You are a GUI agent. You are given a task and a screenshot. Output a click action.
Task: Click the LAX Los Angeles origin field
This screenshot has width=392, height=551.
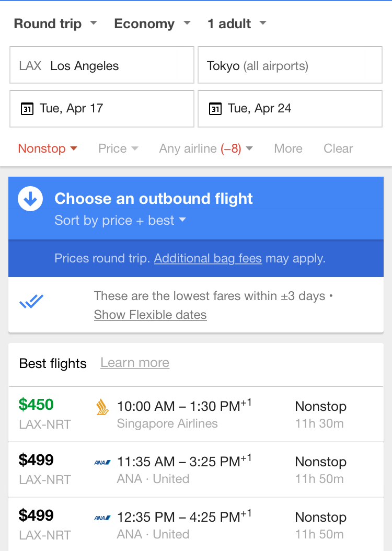coord(102,65)
